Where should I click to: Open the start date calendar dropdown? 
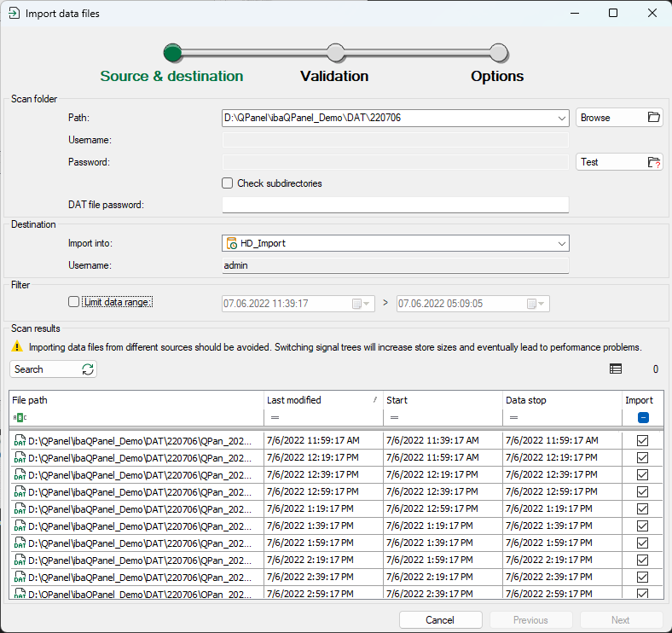[x=362, y=304]
